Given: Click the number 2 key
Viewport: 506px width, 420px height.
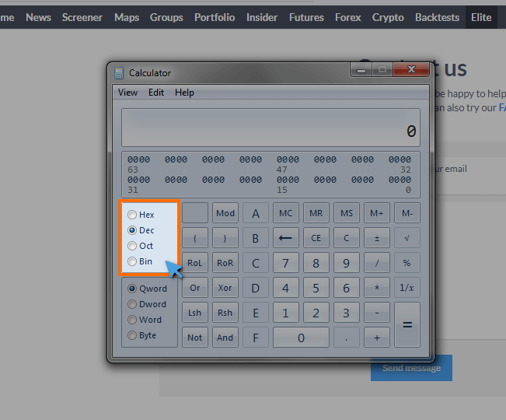Looking at the screenshot, I should click(316, 313).
